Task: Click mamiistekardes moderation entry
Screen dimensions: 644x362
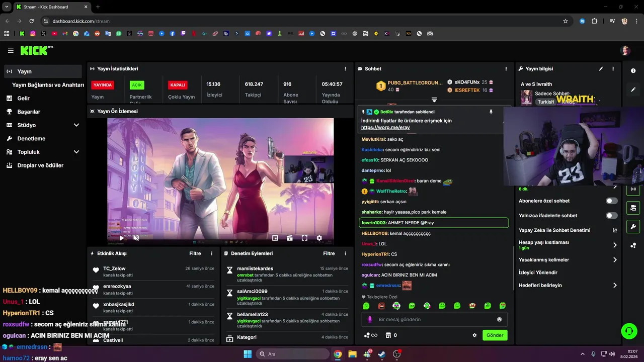Action: [287, 275]
